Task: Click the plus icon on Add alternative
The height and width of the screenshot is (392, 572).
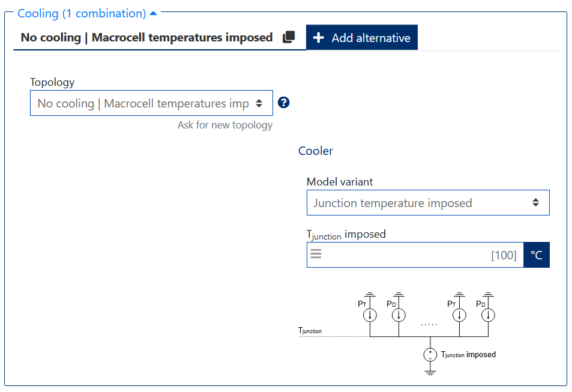Action: [x=319, y=38]
